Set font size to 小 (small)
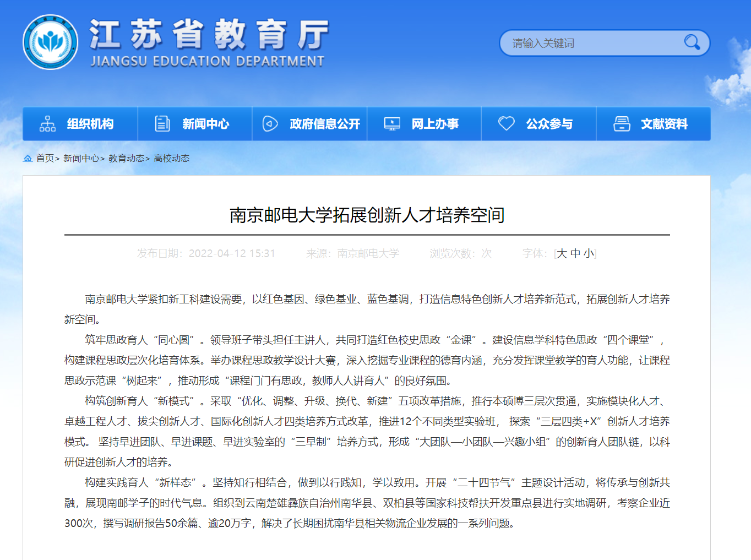Viewport: 751px width, 560px height. click(x=589, y=253)
